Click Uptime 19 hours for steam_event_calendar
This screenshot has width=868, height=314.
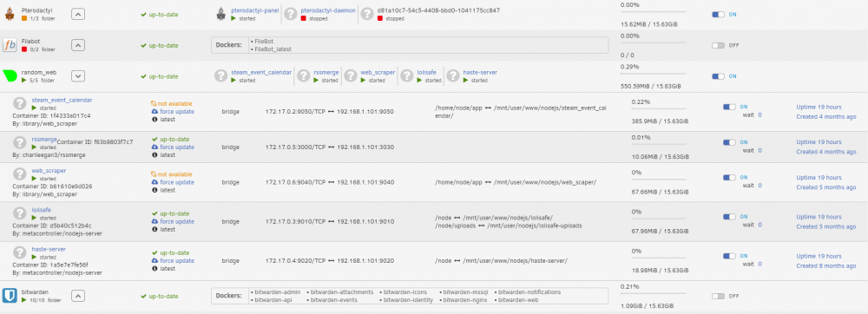point(819,107)
